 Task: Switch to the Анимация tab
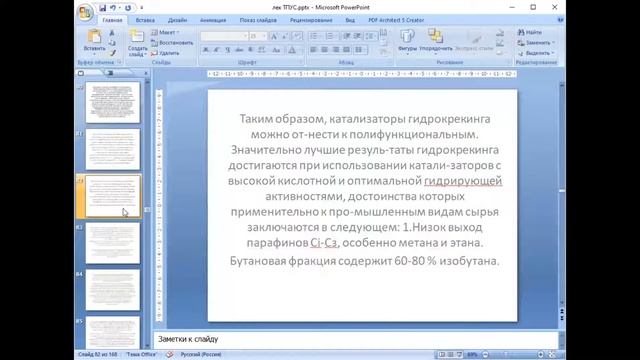[x=213, y=20]
